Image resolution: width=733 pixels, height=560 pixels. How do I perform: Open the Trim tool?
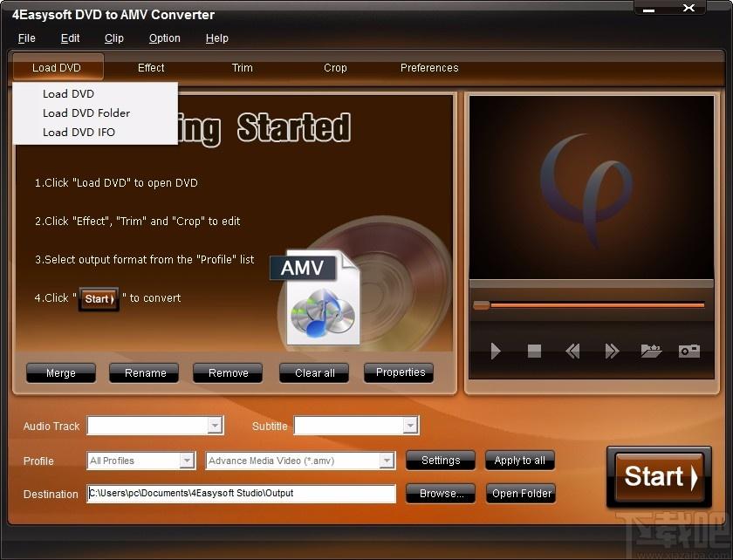[x=243, y=68]
